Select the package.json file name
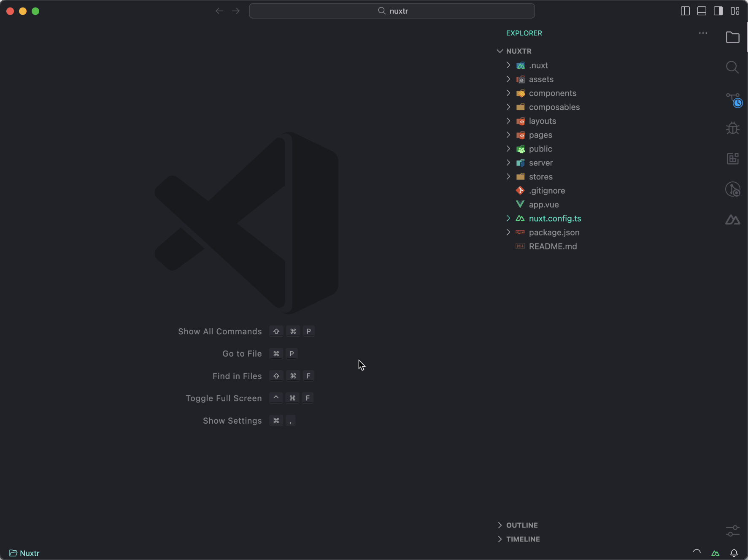Screen dimensions: 748x560 click(x=554, y=233)
